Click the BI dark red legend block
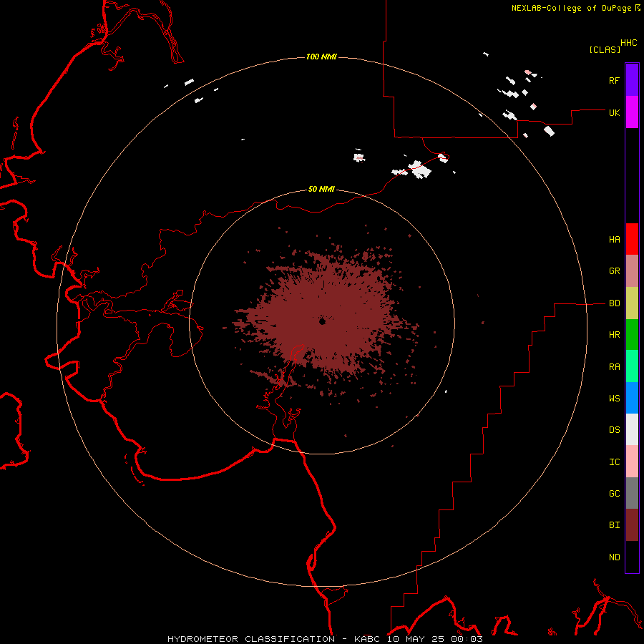 pyautogui.click(x=632, y=525)
